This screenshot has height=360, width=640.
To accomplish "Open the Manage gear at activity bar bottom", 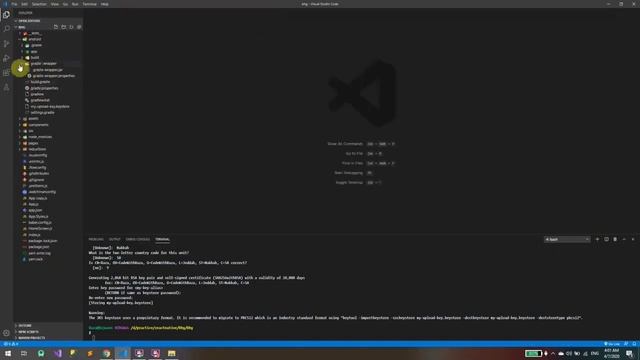I will click(6, 333).
